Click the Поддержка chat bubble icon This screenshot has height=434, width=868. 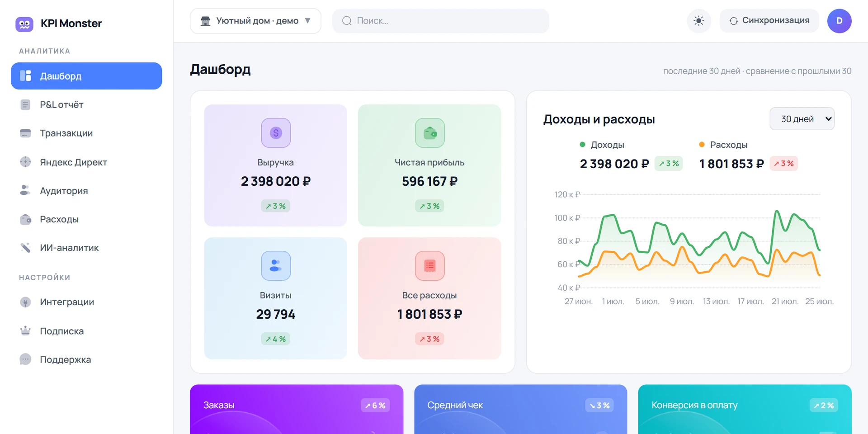click(25, 359)
